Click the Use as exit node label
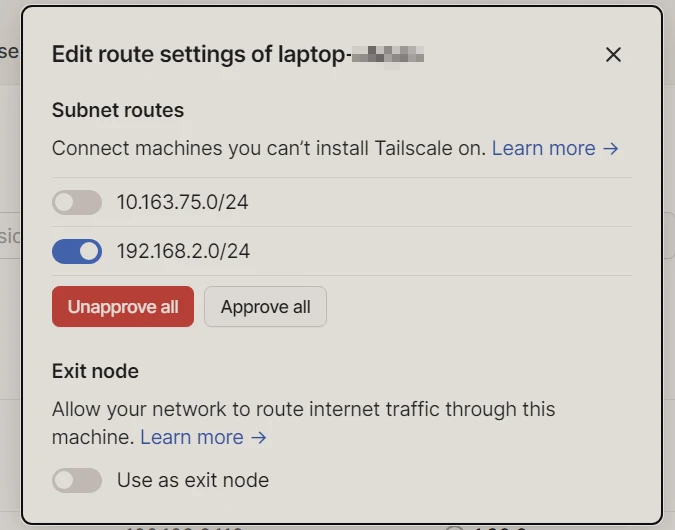Viewport: 675px width, 530px height. [193, 480]
